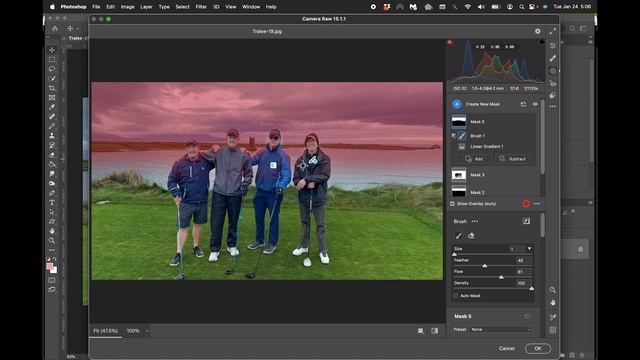Toggle visibility of all masks eye icon
Screen dimensions: 640x360
tap(535, 104)
